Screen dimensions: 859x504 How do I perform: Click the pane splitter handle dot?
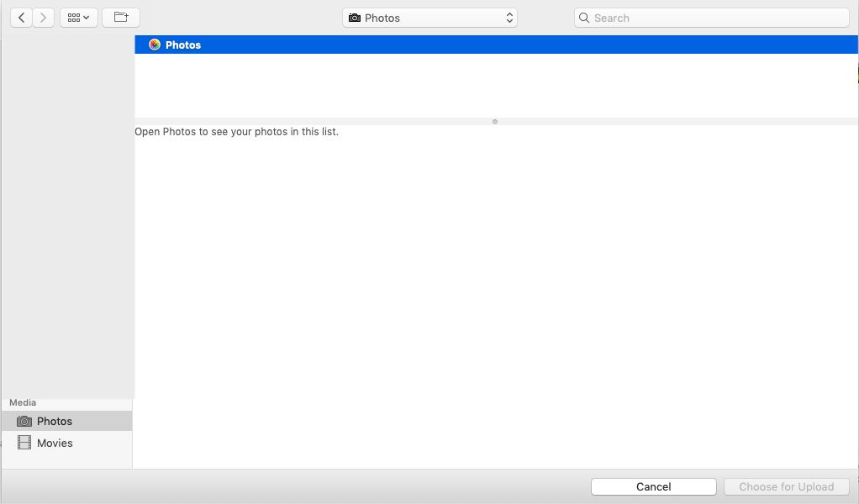pyautogui.click(x=495, y=122)
